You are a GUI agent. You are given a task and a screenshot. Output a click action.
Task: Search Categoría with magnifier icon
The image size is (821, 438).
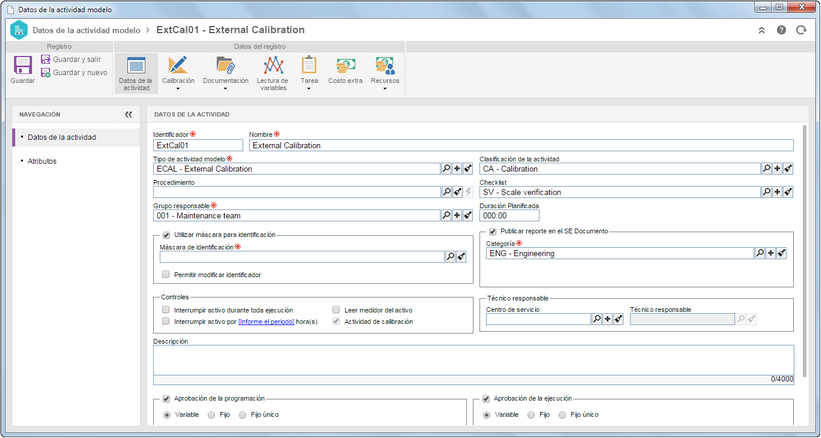760,253
